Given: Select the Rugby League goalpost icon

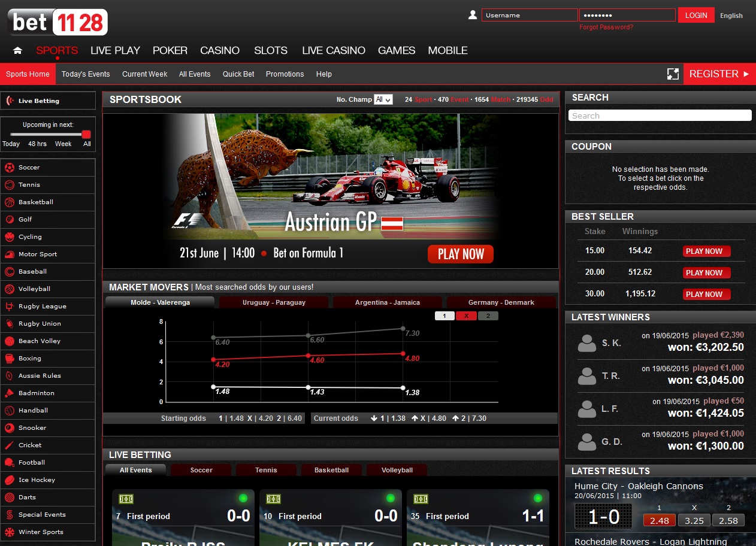Looking at the screenshot, I should [x=9, y=307].
